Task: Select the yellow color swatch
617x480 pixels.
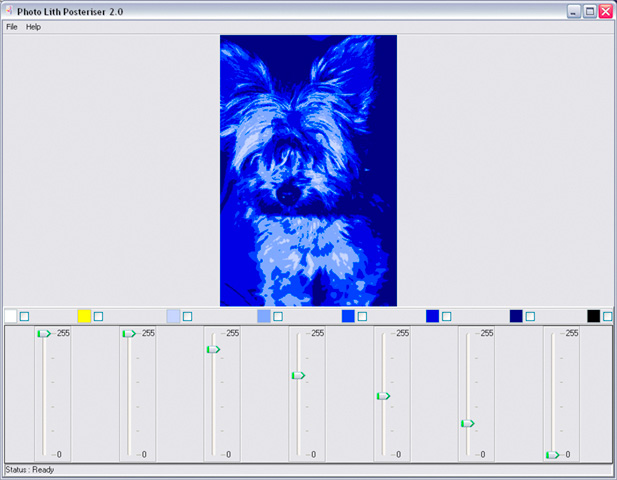Action: [x=84, y=316]
